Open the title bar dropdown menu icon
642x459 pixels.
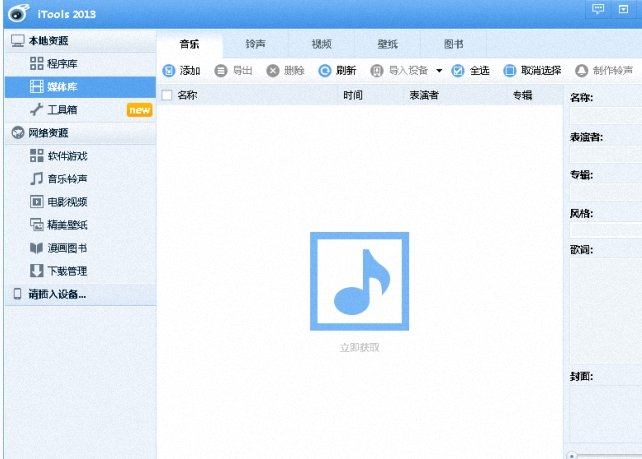[x=623, y=9]
